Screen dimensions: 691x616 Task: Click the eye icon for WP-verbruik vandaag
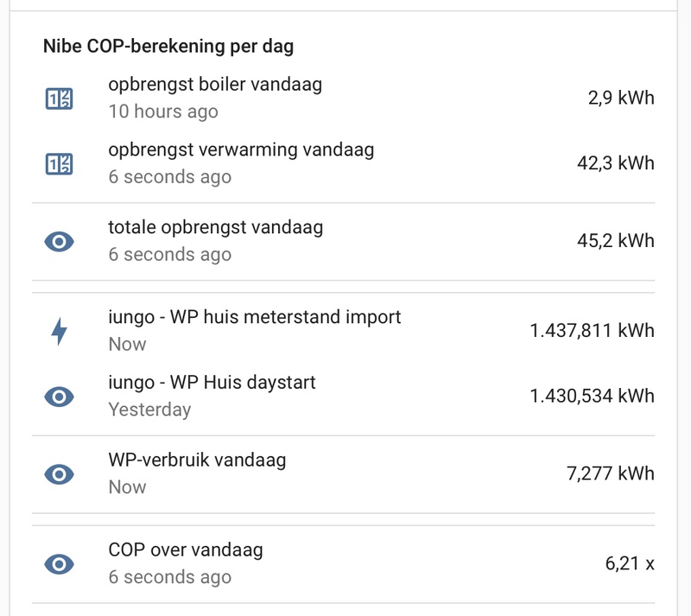point(59,473)
